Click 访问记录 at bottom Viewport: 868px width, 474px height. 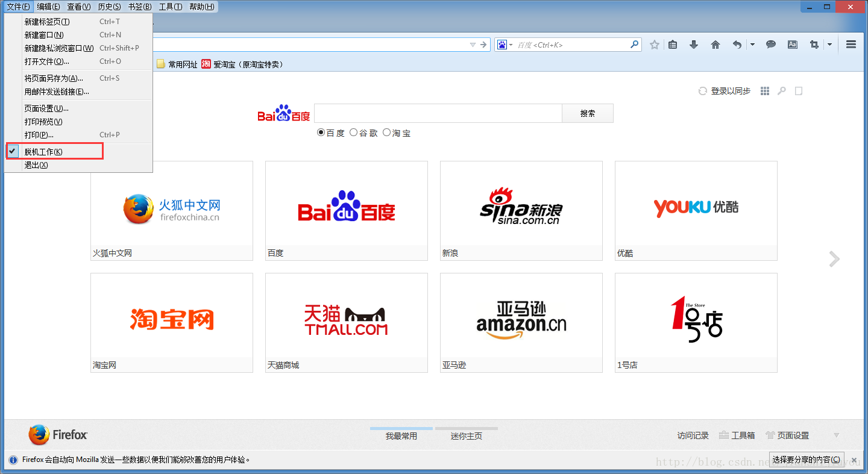click(693, 435)
